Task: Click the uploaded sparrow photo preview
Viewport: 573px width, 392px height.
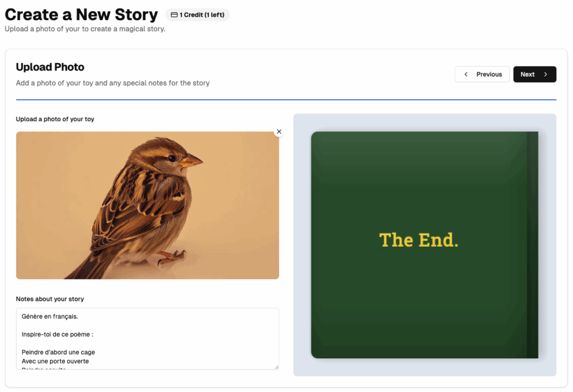Action: [x=147, y=205]
